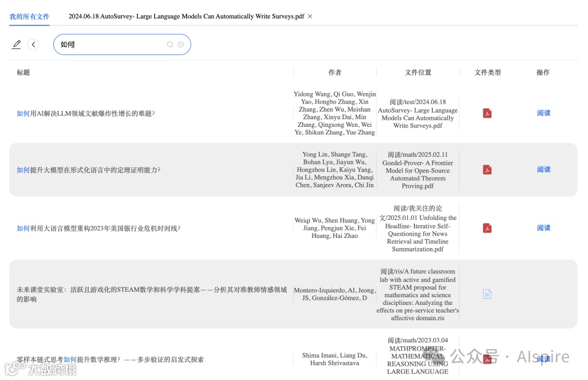
Task: Click authors cell starting with Weiqi Wu
Action: click(x=334, y=228)
